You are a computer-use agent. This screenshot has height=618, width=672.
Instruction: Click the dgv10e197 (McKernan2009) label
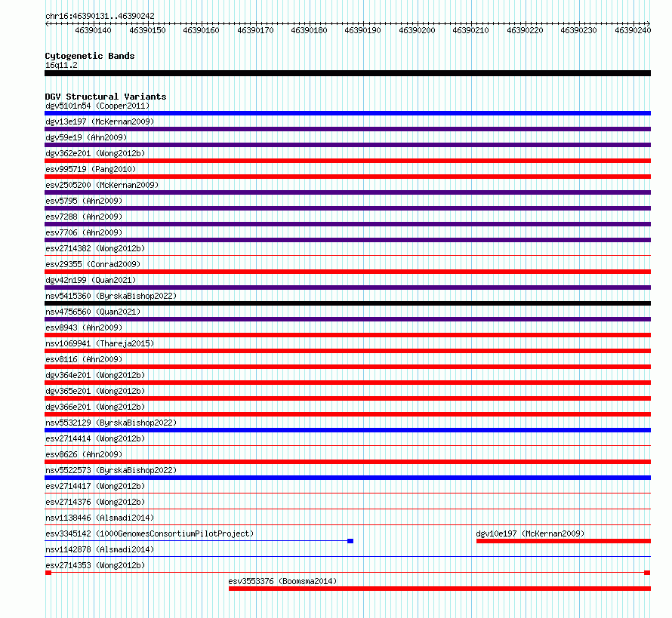coord(530,533)
